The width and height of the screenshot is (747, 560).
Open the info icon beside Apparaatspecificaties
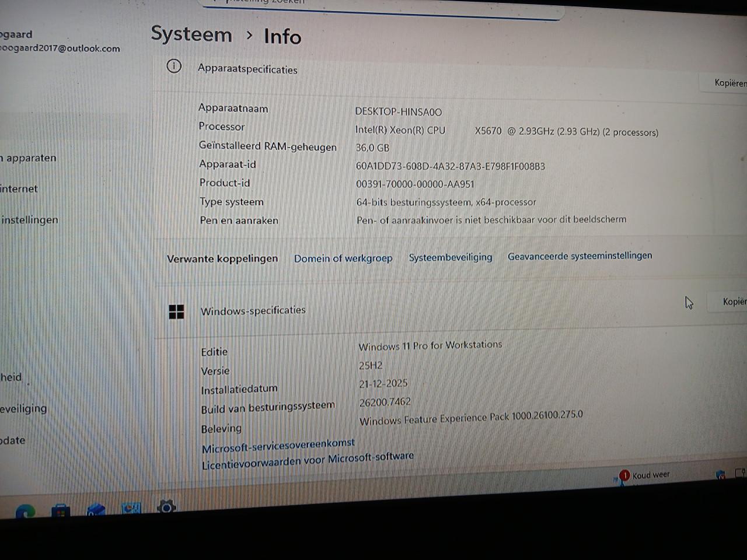(x=173, y=66)
